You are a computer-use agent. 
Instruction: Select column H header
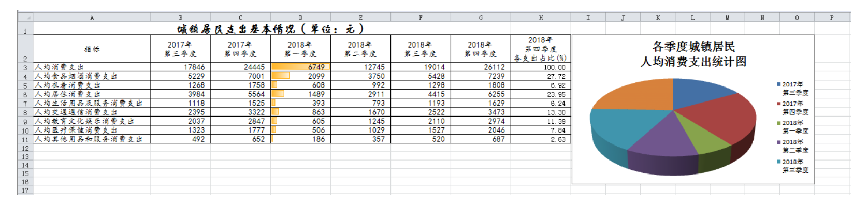[541, 18]
